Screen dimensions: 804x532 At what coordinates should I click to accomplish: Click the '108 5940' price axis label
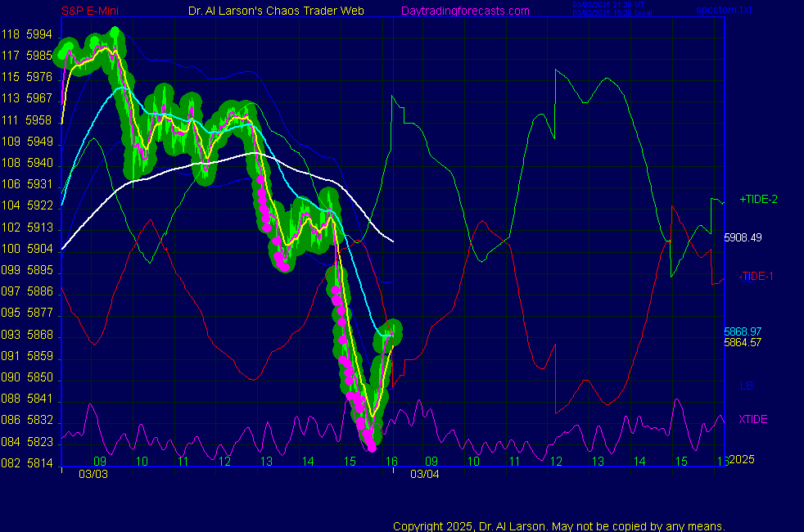coord(27,163)
